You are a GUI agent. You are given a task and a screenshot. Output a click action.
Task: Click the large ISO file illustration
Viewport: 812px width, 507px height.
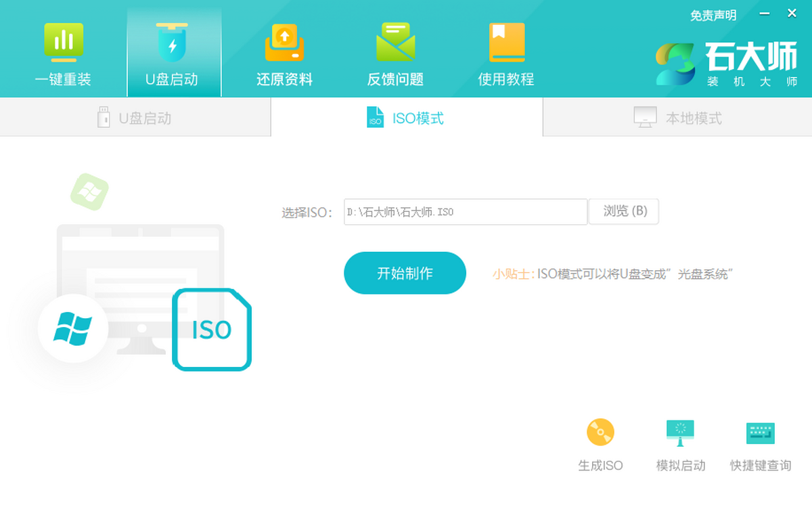[x=212, y=330]
